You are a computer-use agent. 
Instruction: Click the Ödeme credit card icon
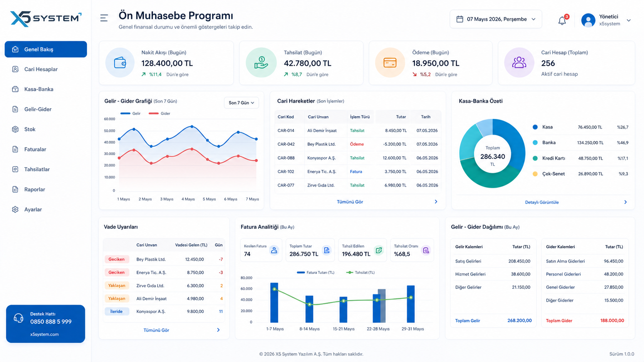(x=390, y=63)
